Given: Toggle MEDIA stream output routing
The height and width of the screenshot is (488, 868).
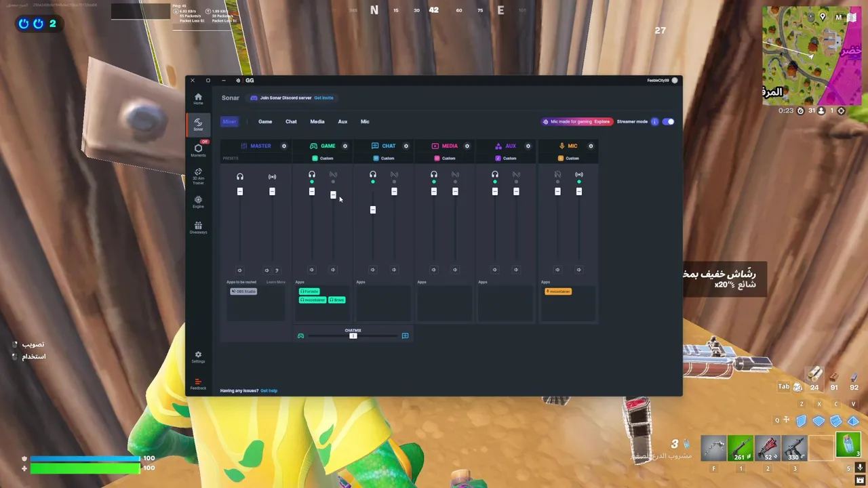Looking at the screenshot, I should coord(455,175).
